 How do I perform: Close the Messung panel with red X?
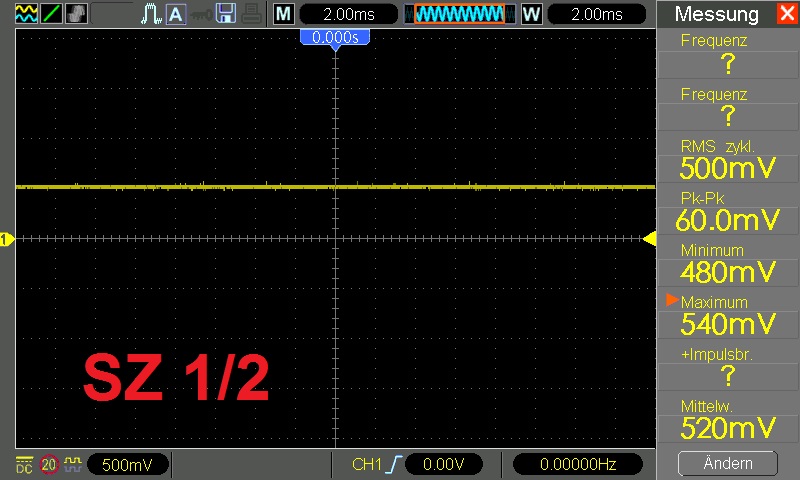pos(787,13)
